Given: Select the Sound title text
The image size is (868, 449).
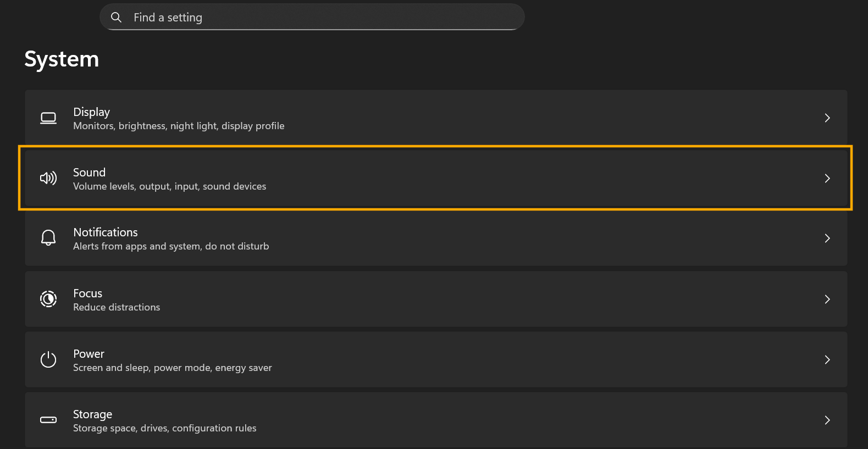Looking at the screenshot, I should click(x=89, y=173).
